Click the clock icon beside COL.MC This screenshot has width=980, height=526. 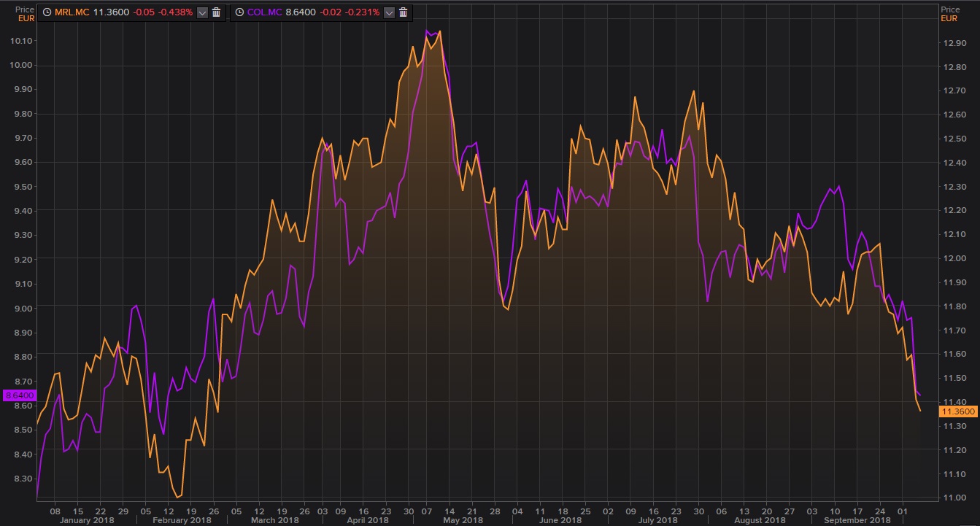(x=239, y=12)
